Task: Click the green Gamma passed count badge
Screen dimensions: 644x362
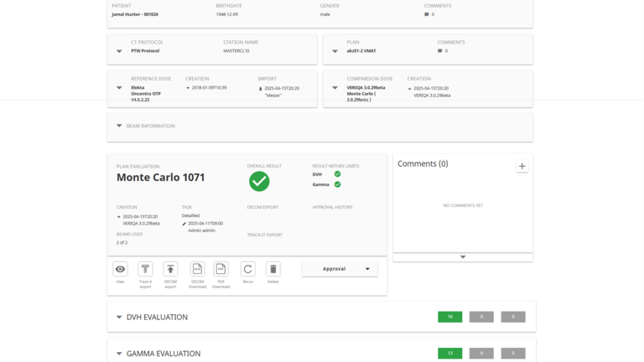Action: tap(449, 354)
